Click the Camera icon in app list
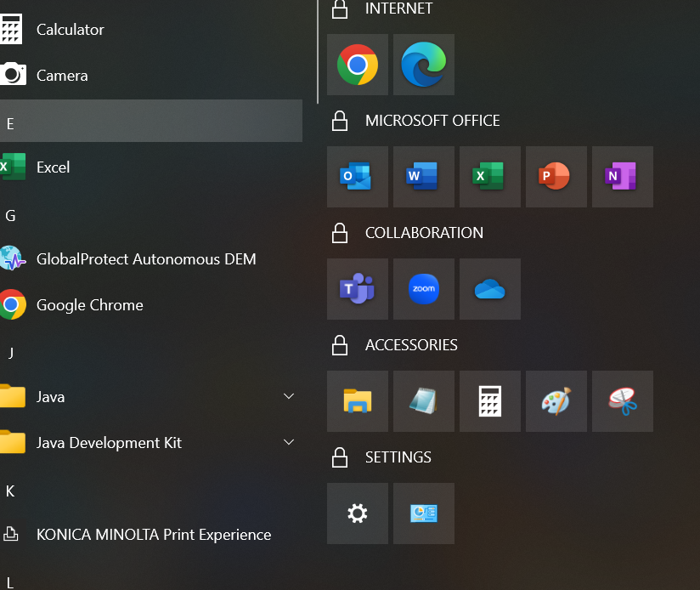Screen dimensions: 700x590 pyautogui.click(x=13, y=74)
